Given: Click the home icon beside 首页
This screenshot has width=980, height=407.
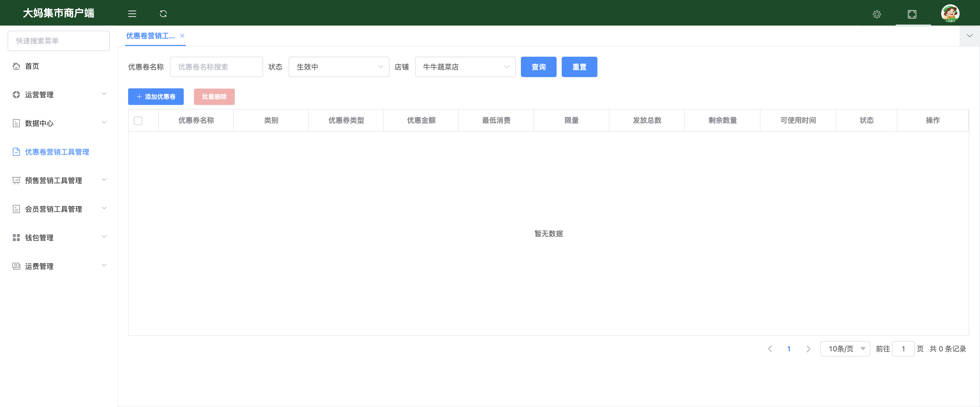Looking at the screenshot, I should [16, 66].
